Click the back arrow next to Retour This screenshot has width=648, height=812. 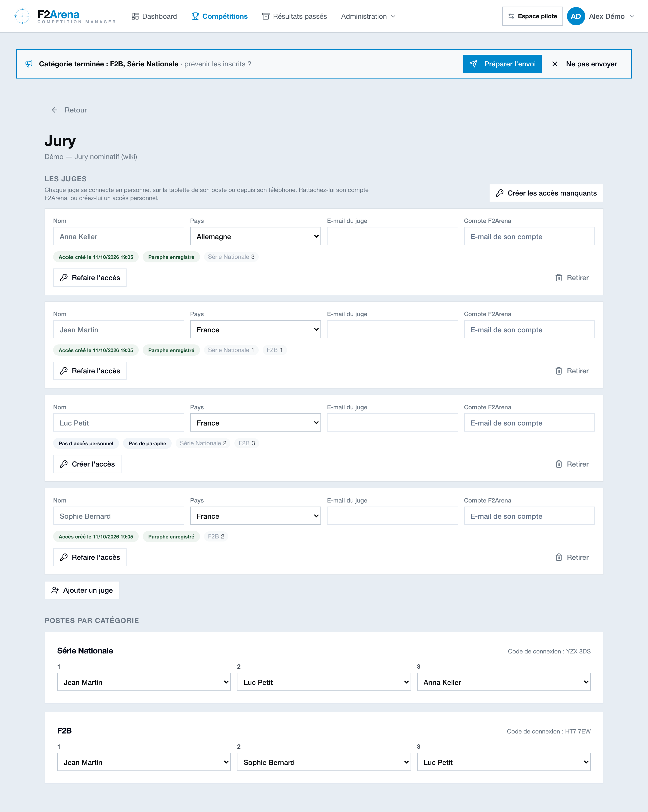coord(55,110)
